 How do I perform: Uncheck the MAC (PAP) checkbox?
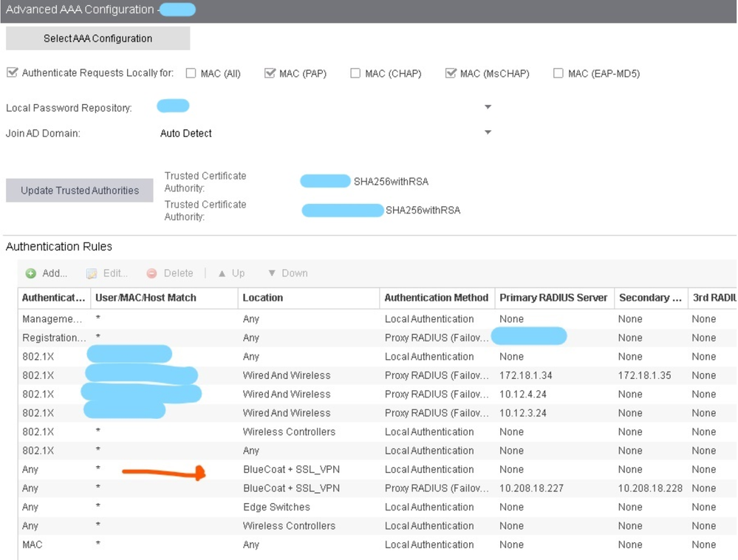pos(270,73)
